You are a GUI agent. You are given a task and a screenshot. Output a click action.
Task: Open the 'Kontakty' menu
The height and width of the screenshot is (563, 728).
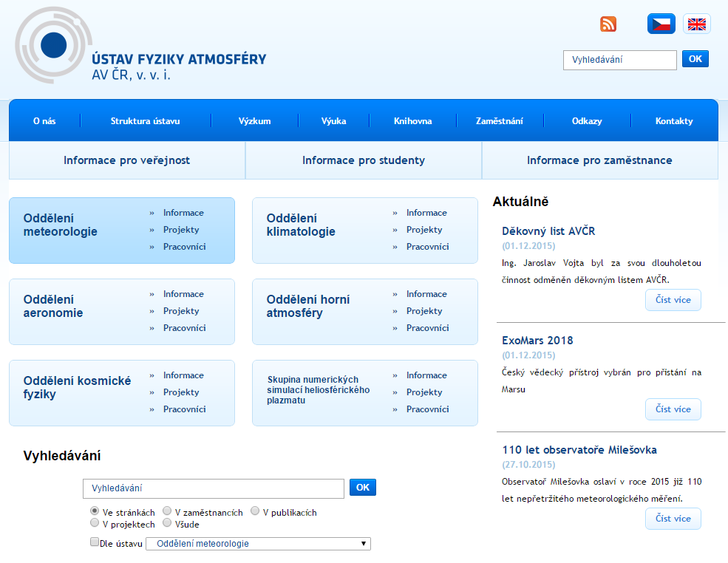(x=674, y=120)
